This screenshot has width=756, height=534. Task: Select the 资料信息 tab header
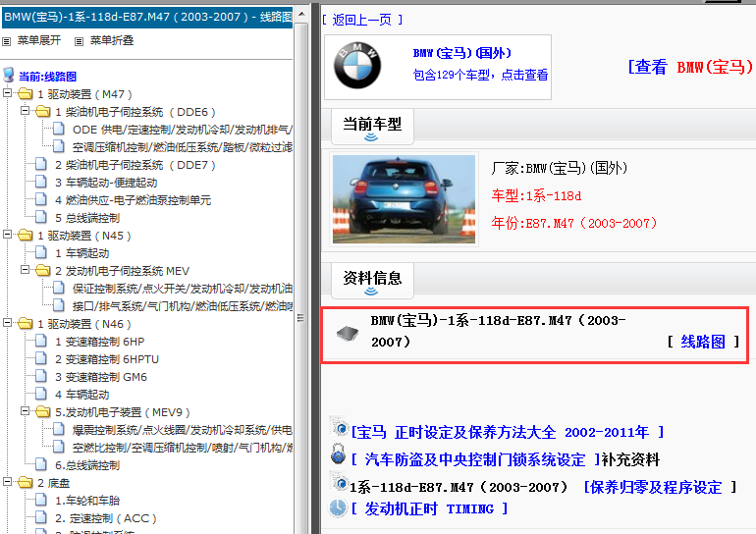coord(372,280)
